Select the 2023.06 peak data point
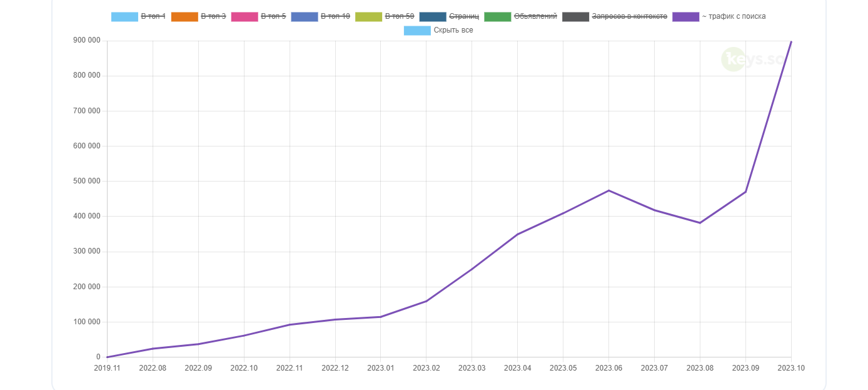This screenshot has width=868, height=390. (x=608, y=190)
